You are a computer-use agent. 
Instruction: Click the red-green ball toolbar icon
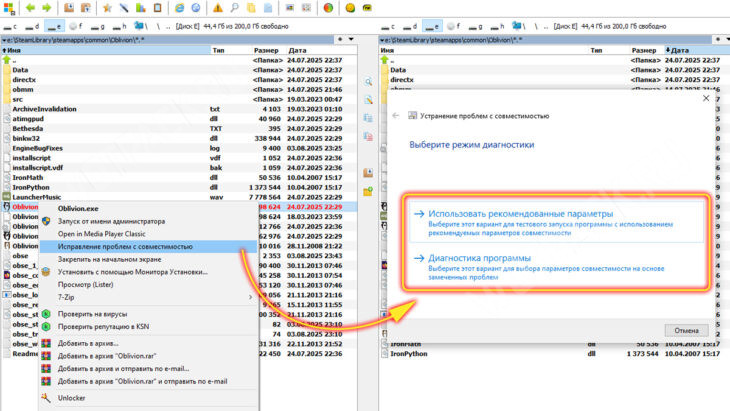point(328,8)
